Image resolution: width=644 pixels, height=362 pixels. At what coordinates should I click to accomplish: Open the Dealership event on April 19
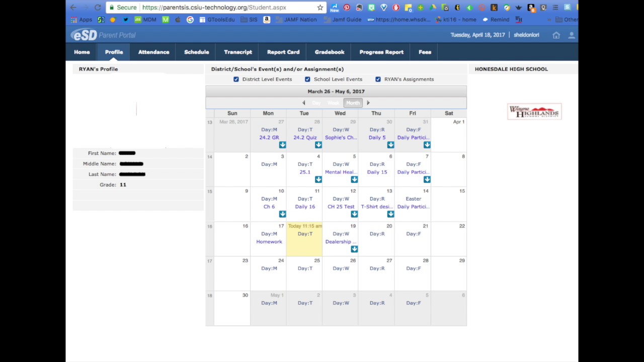tap(340, 242)
